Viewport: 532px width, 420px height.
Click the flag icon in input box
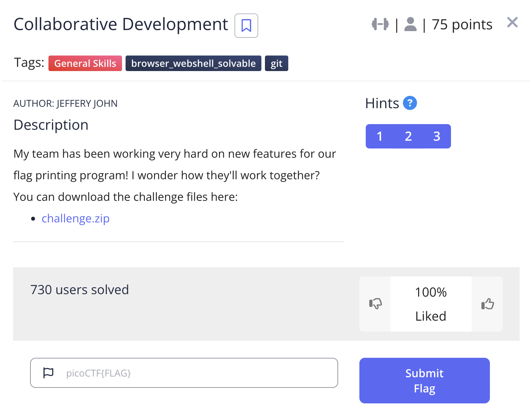coord(48,373)
